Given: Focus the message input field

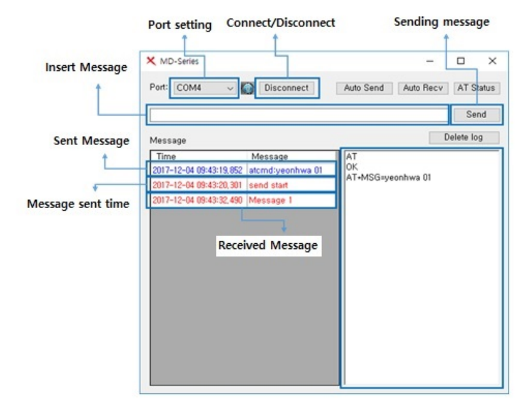Looking at the screenshot, I should click(x=299, y=116).
